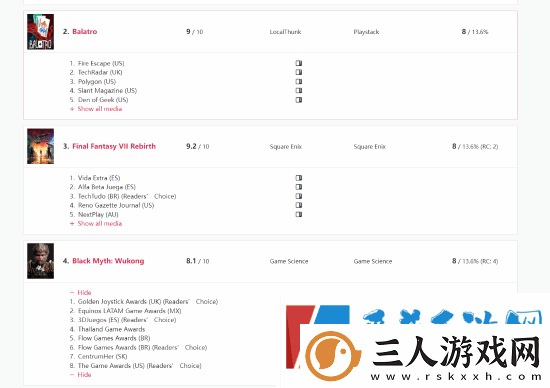Open the Black Myth: Wukong title link

click(108, 261)
